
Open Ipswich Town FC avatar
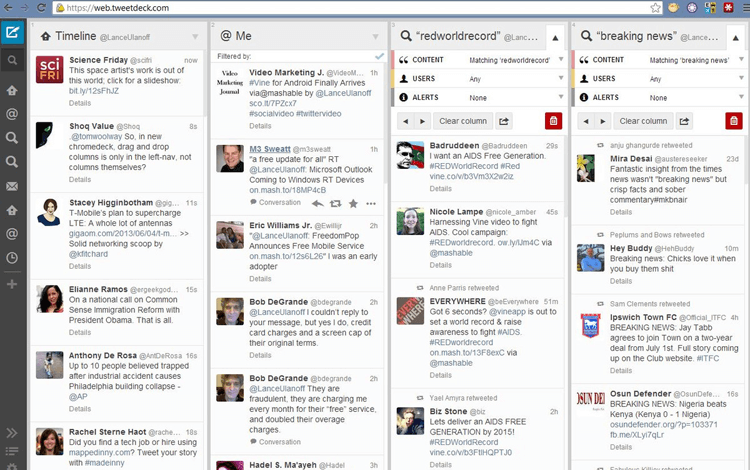tap(590, 326)
